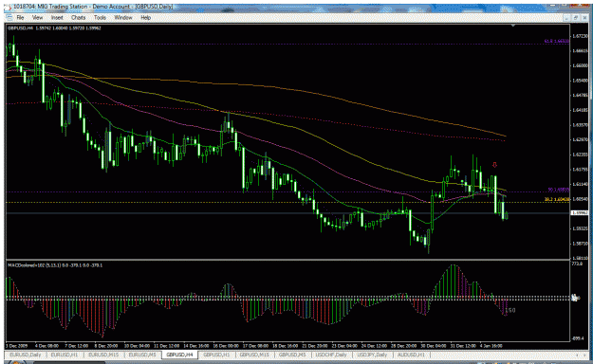Image resolution: width=593 pixels, height=364 pixels.
Task: Switch to the AUDUSD,H1 chart tab
Action: click(411, 355)
